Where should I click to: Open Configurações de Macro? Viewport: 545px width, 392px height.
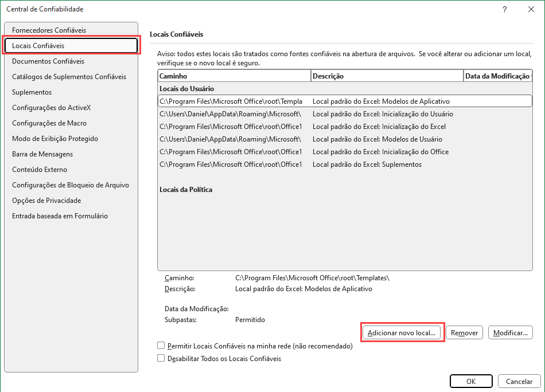[x=71, y=123]
